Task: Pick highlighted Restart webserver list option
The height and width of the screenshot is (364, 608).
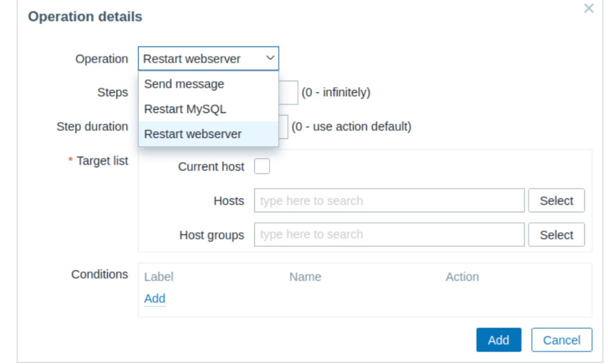Action: coord(193,134)
